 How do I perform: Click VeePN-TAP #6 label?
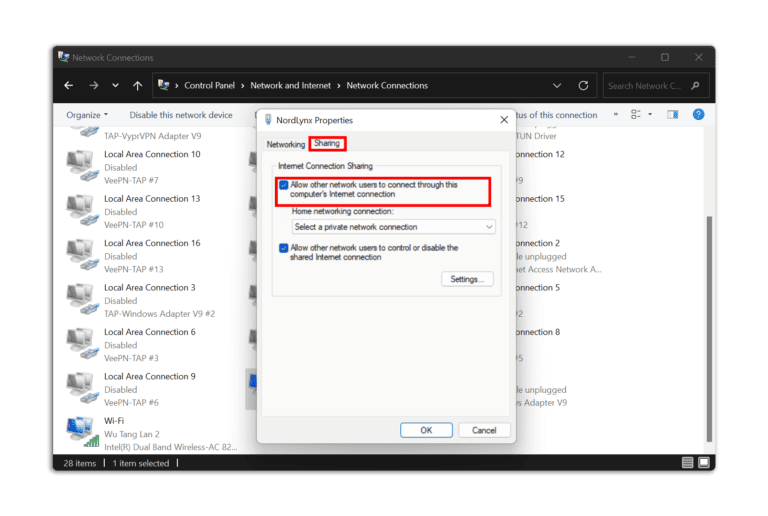tap(131, 403)
